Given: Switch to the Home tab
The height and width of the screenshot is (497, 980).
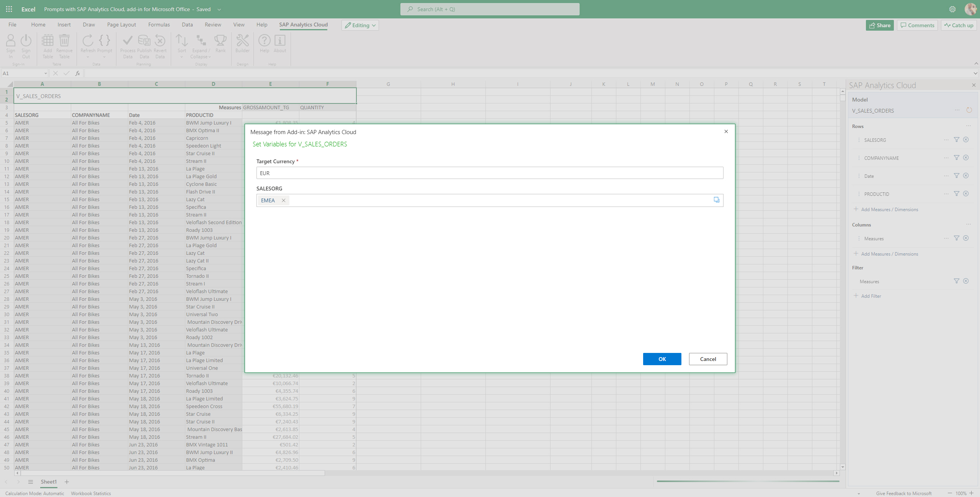Looking at the screenshot, I should [x=38, y=25].
